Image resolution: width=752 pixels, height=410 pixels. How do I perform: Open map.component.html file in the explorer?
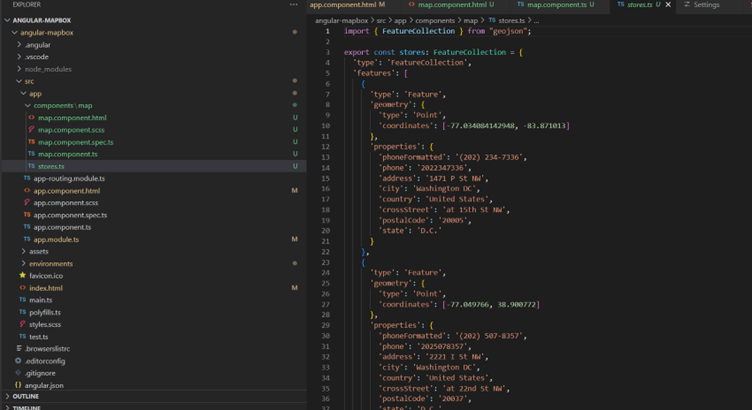pos(72,118)
